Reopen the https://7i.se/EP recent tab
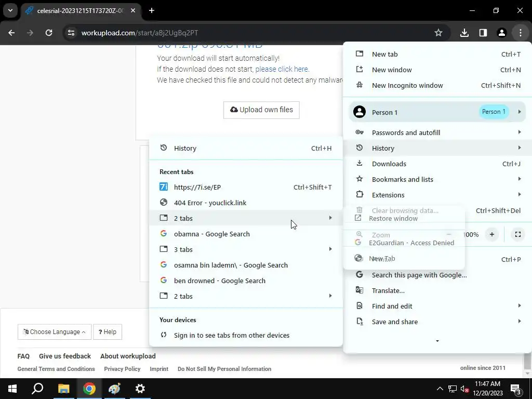 tap(246, 187)
